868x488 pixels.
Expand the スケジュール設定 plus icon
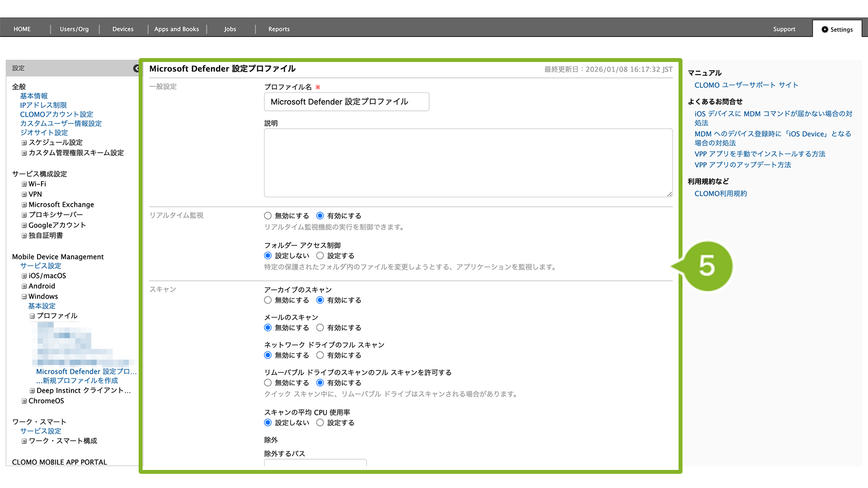pos(24,143)
